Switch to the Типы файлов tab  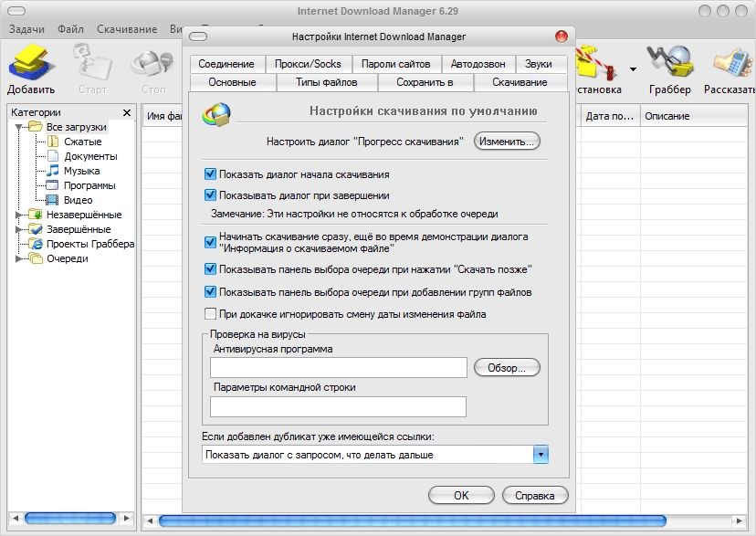326,82
